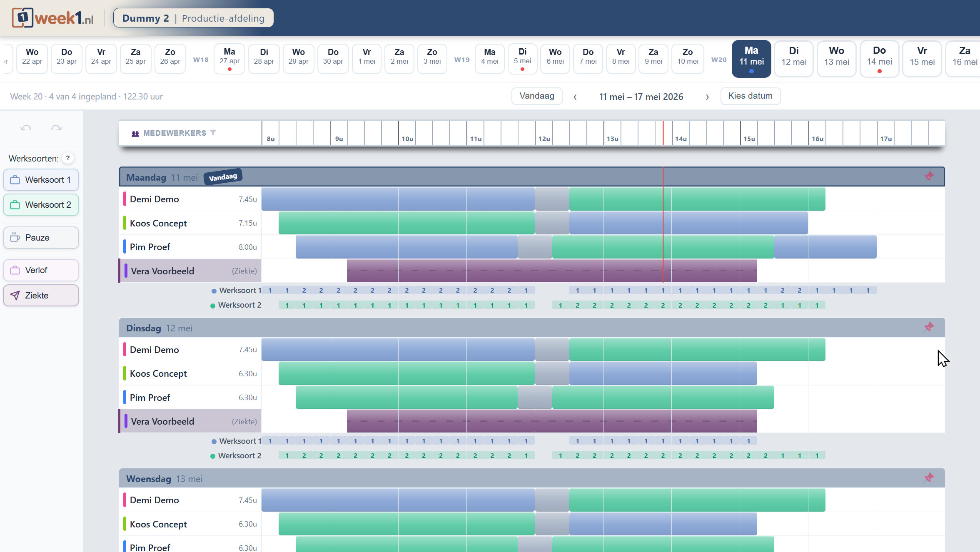
Task: Select day tab Di 12 mei
Action: coord(794,59)
